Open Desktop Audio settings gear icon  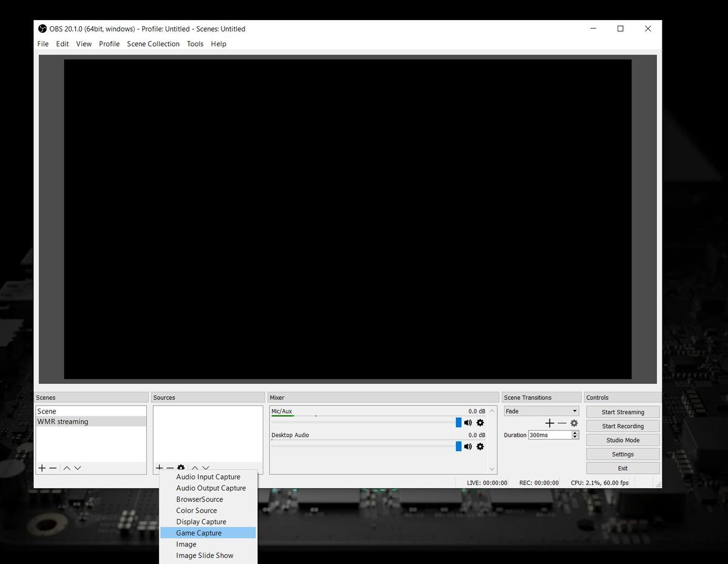480,446
